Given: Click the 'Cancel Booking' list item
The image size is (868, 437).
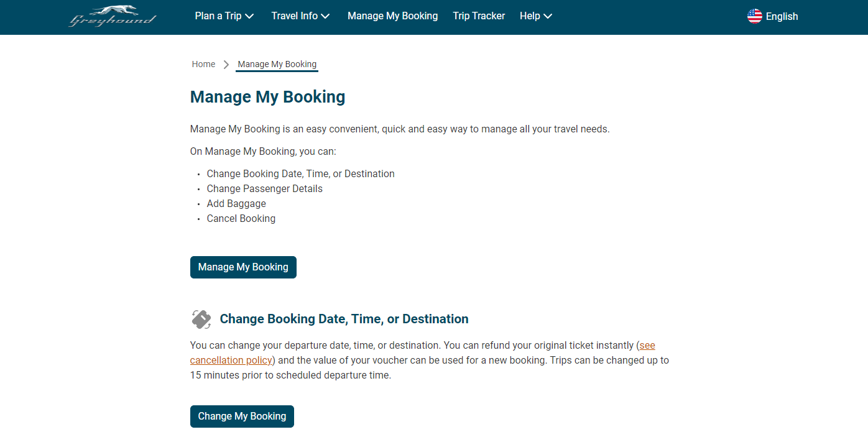Looking at the screenshot, I should point(241,219).
